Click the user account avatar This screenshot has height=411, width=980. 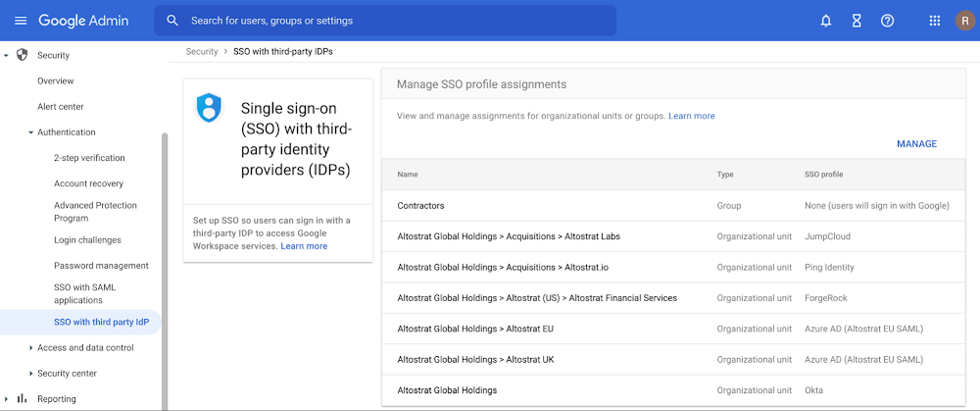point(963,21)
